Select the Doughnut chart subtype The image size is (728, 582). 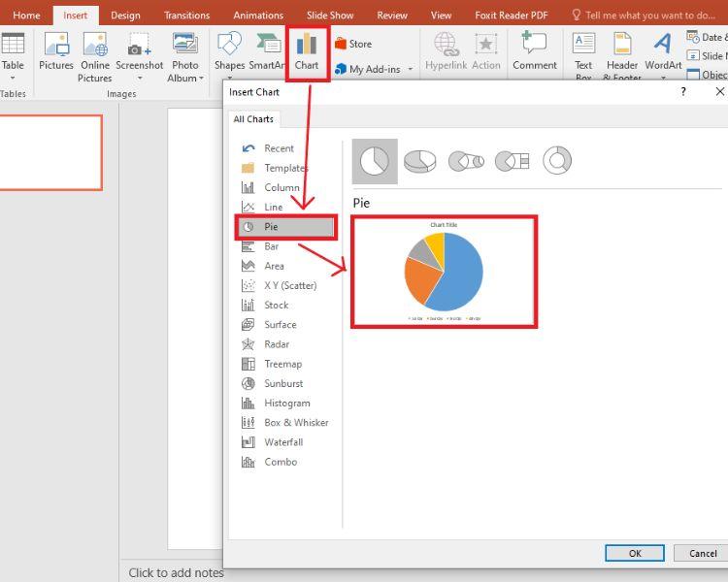tap(557, 161)
